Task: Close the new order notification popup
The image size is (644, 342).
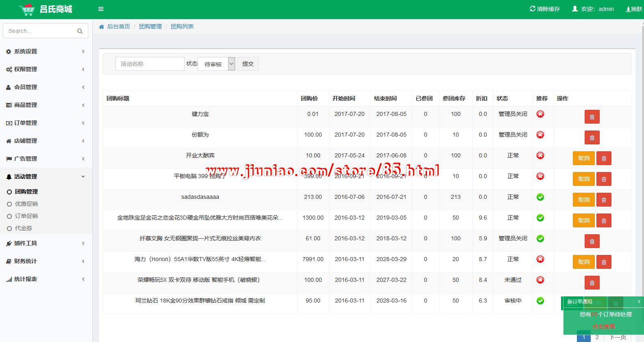Action: (x=639, y=301)
